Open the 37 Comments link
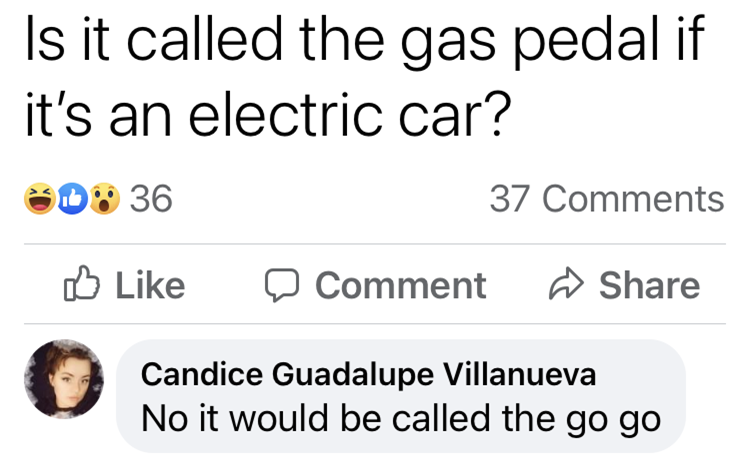750x463 pixels. [x=607, y=198]
